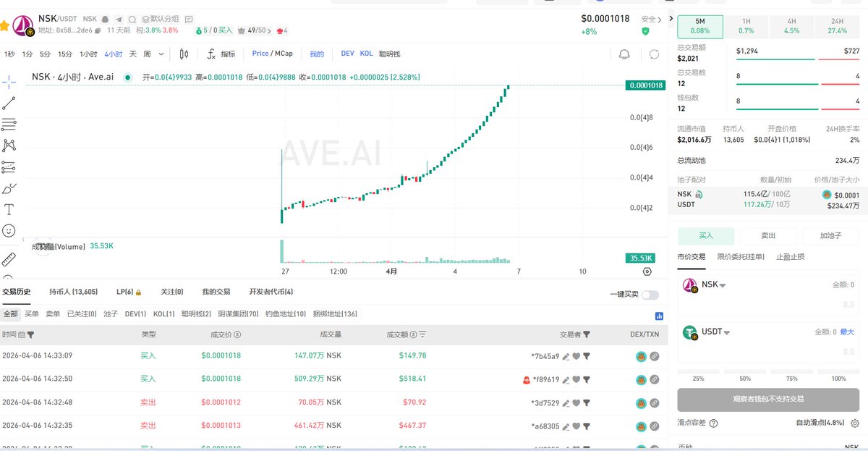Click the heart icon for *3d7529
868x451 pixels.
pyautogui.click(x=576, y=402)
